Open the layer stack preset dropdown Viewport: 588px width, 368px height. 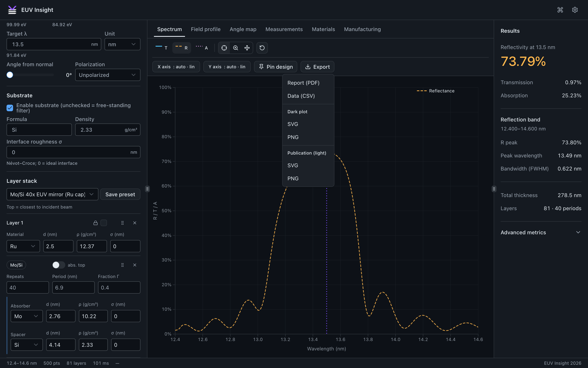(52, 194)
